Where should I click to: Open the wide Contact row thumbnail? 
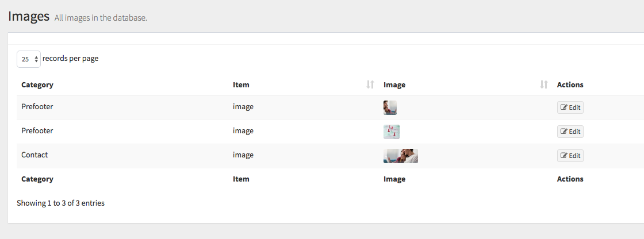tap(401, 156)
